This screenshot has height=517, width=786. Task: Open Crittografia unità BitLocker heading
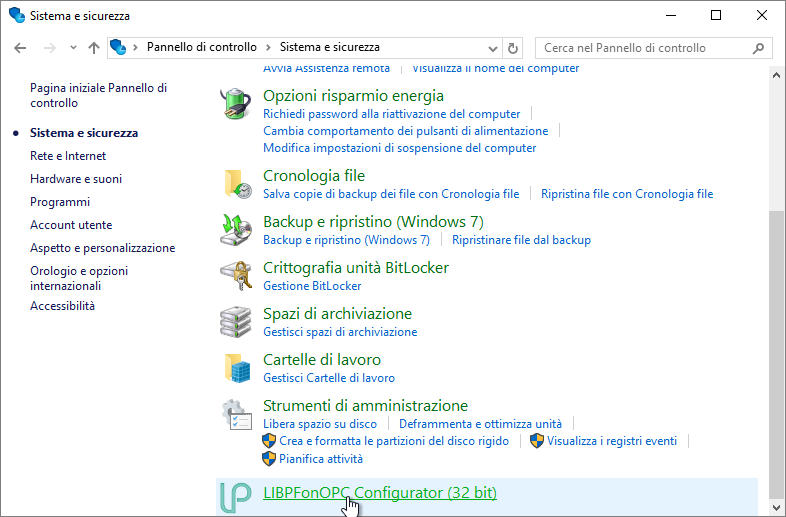[x=356, y=268]
